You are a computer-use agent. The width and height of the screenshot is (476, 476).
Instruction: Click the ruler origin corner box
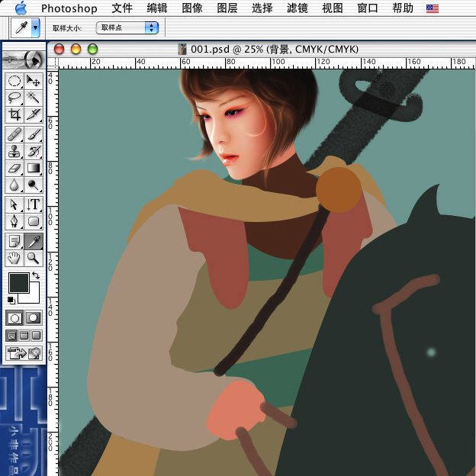53,63
